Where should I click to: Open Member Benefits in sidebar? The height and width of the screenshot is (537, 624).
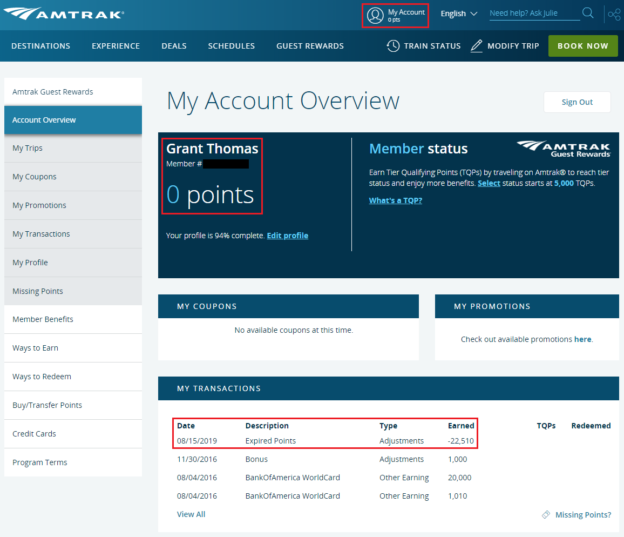coord(73,319)
